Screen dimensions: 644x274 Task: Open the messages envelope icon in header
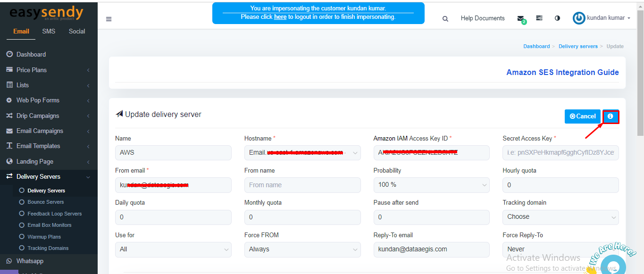point(521,19)
